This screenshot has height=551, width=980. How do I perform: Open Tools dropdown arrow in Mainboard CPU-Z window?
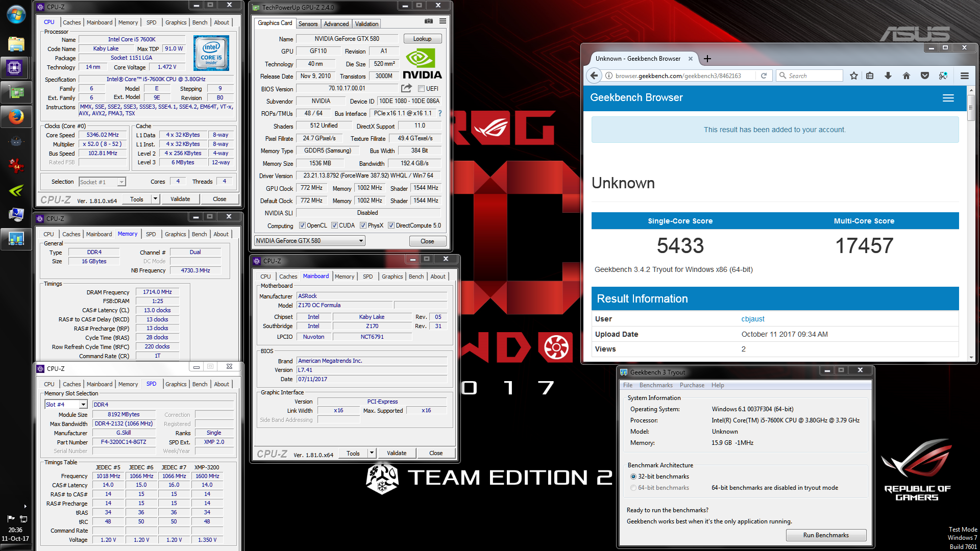coord(372,453)
